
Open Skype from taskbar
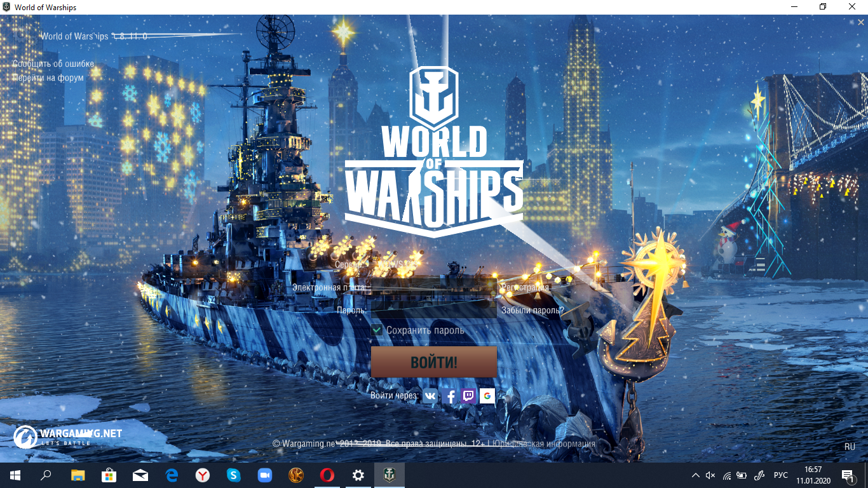(x=233, y=475)
